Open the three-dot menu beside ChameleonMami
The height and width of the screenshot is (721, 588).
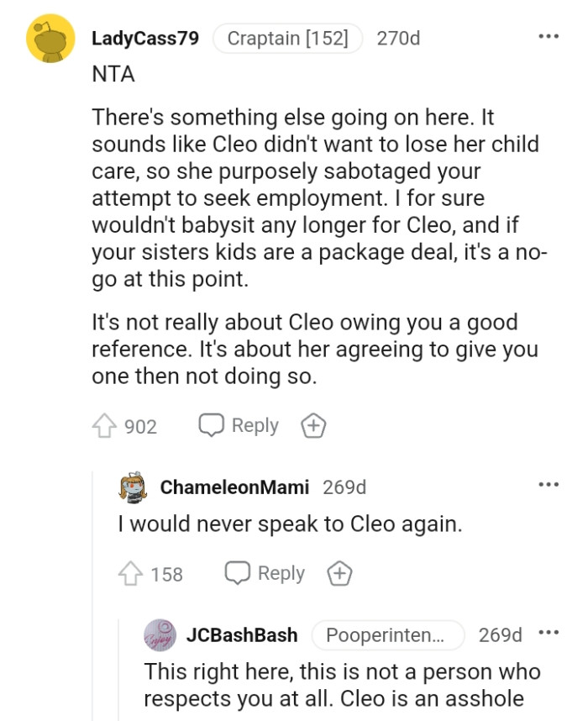549,483
